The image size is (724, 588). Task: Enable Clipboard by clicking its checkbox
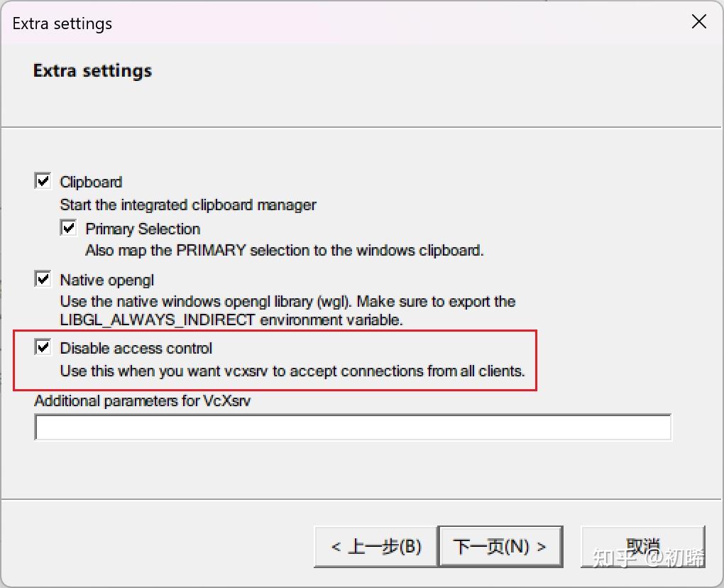tap(42, 180)
